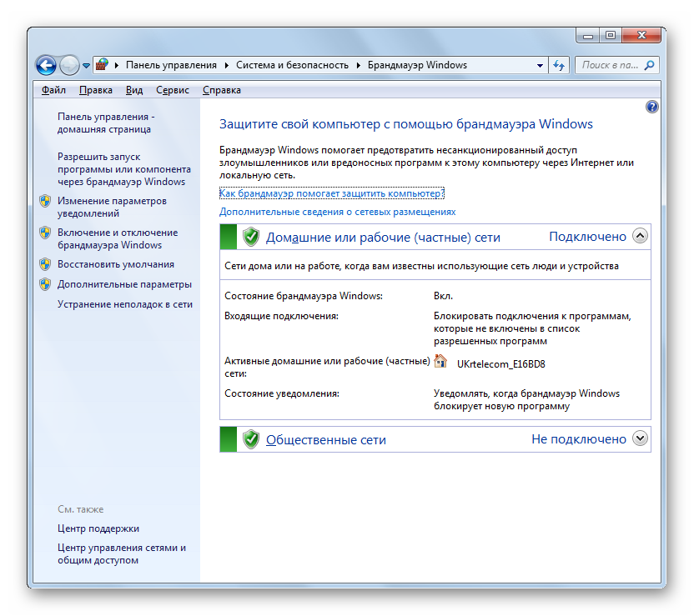Click Восстановить умолчания in left panel

coord(115,264)
